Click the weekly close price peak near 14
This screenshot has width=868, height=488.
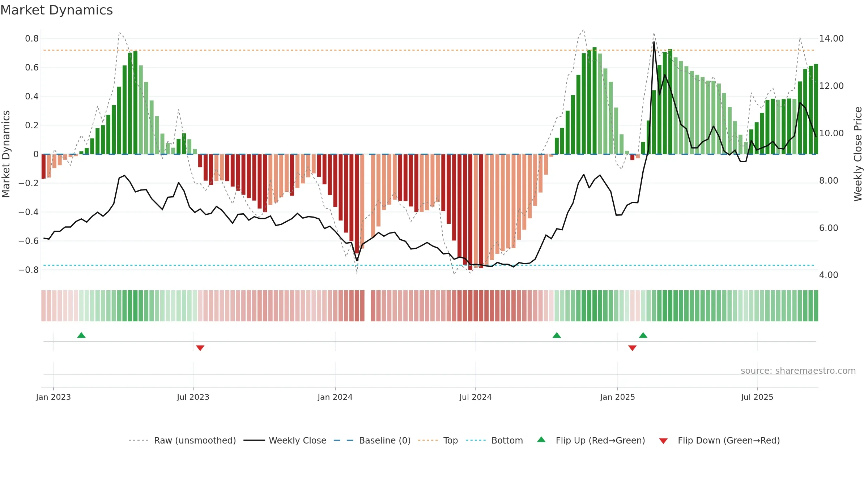[654, 42]
